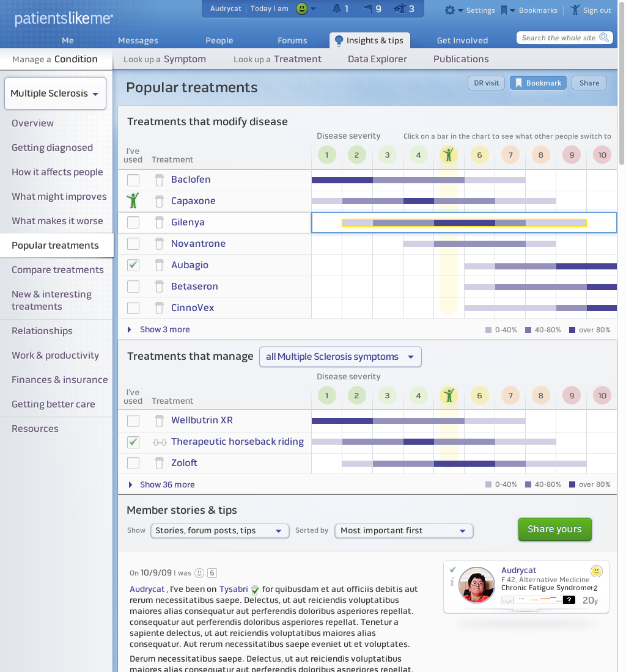The width and height of the screenshot is (626, 672).
Task: Click the green Share yours button
Action: coord(555,530)
